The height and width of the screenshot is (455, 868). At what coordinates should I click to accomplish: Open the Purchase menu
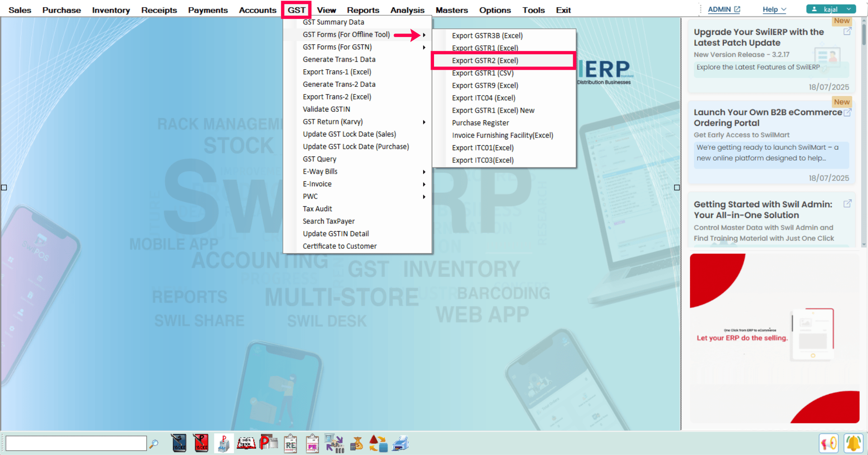(61, 10)
